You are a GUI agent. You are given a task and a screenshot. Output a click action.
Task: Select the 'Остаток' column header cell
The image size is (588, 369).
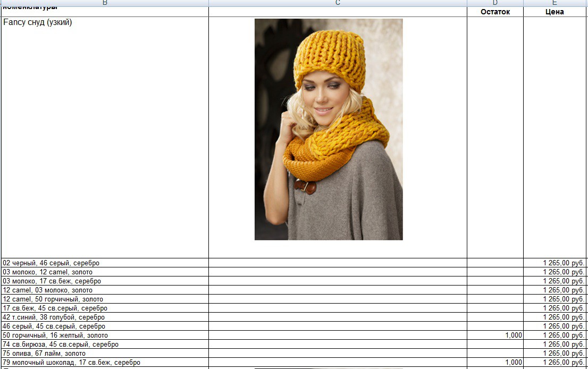click(495, 12)
